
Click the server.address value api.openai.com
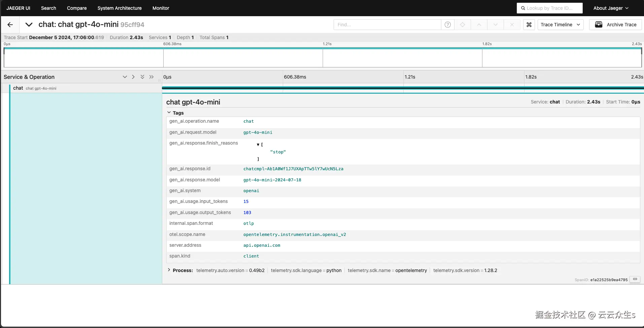262,245
